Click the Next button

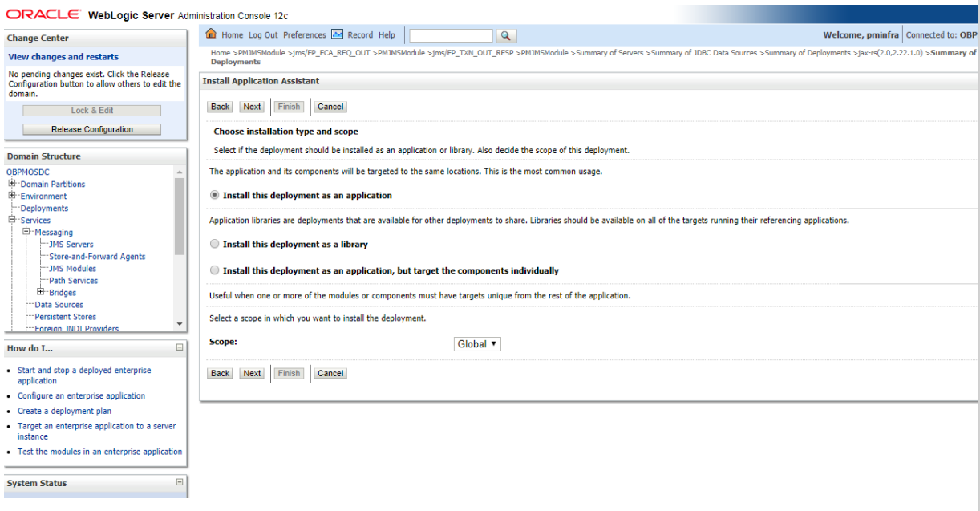pyautogui.click(x=251, y=106)
